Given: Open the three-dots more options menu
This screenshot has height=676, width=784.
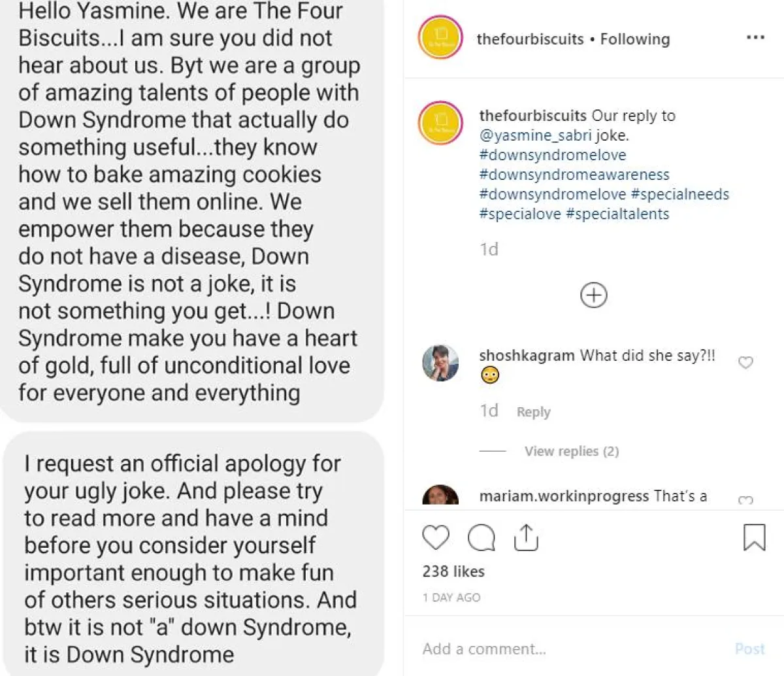Looking at the screenshot, I should (755, 38).
